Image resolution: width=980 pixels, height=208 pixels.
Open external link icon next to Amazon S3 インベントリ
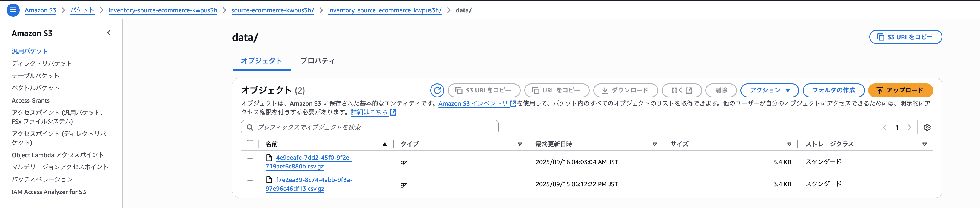pos(513,104)
